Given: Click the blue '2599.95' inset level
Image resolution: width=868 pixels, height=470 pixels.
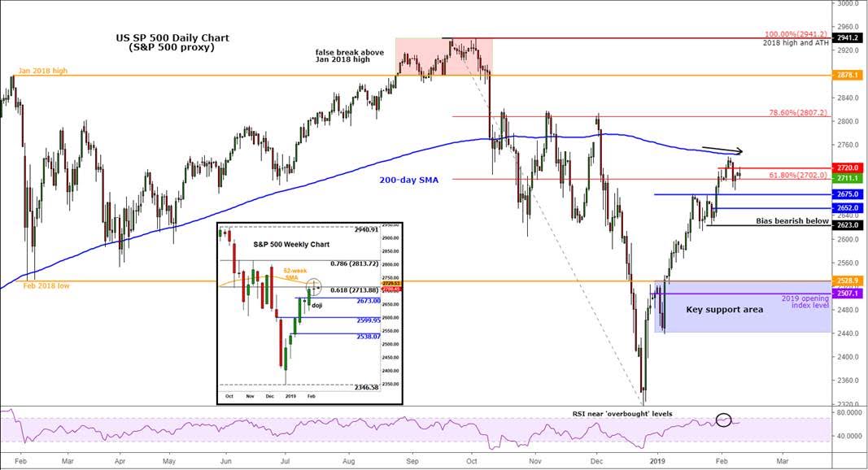Looking at the screenshot, I should click(x=369, y=320).
